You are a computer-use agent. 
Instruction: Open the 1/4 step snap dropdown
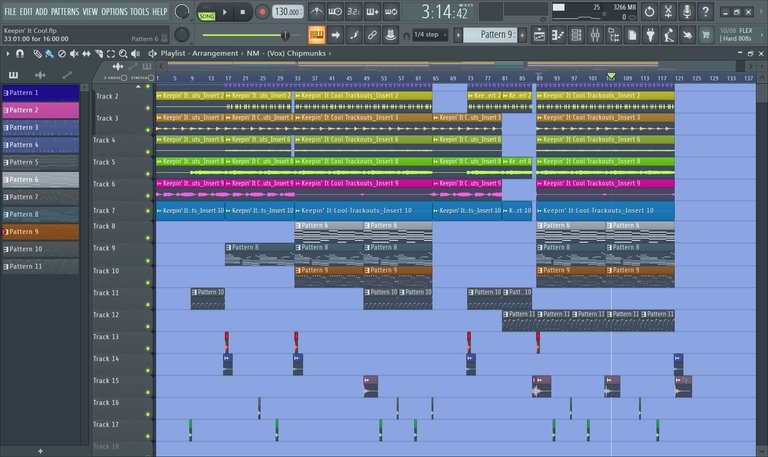click(430, 35)
